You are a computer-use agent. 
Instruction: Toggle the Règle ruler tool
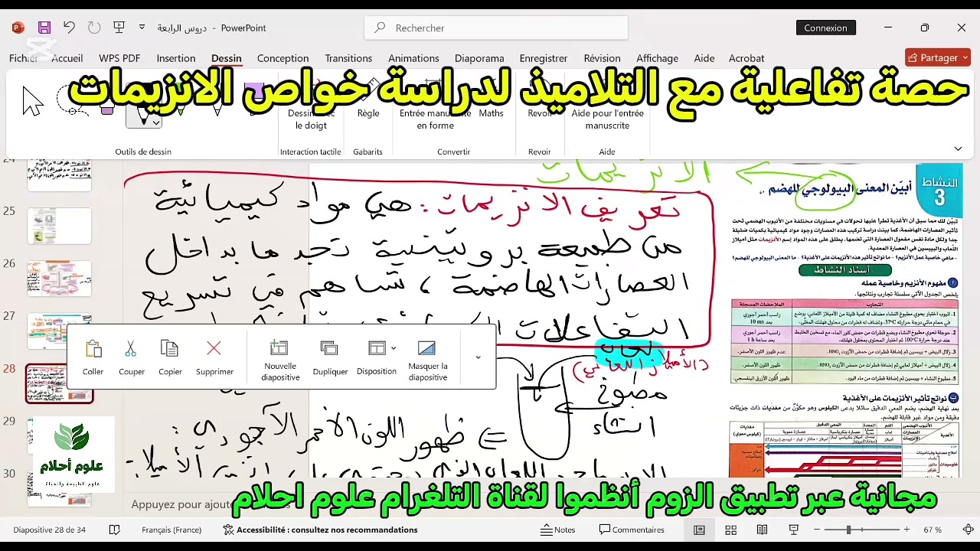click(x=368, y=99)
